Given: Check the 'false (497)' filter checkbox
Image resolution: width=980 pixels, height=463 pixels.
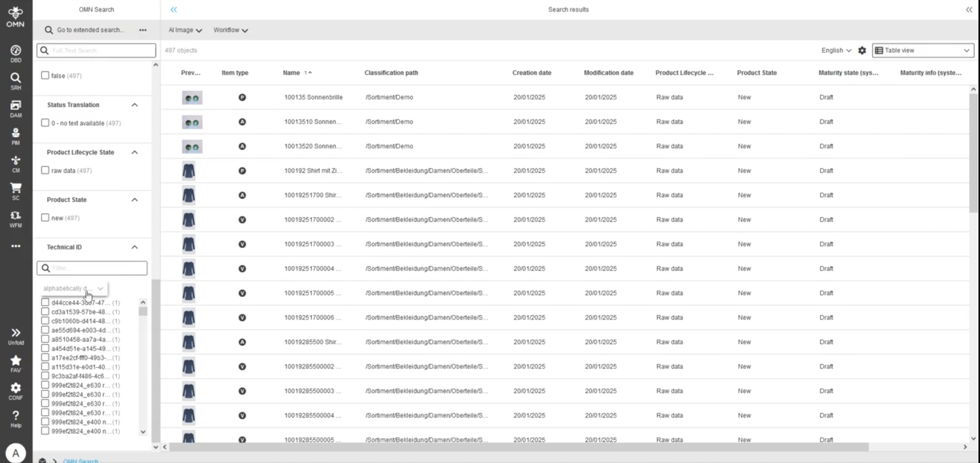Looking at the screenshot, I should tap(45, 75).
